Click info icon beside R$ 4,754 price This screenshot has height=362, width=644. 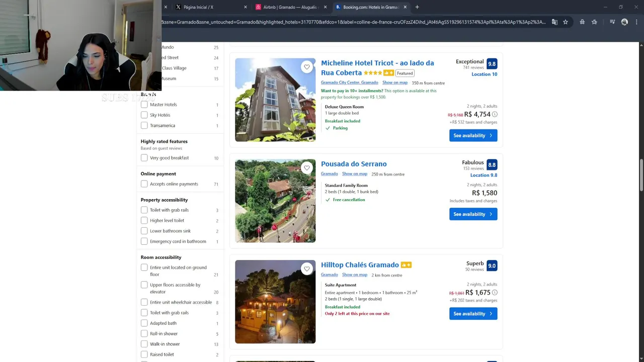tap(495, 115)
